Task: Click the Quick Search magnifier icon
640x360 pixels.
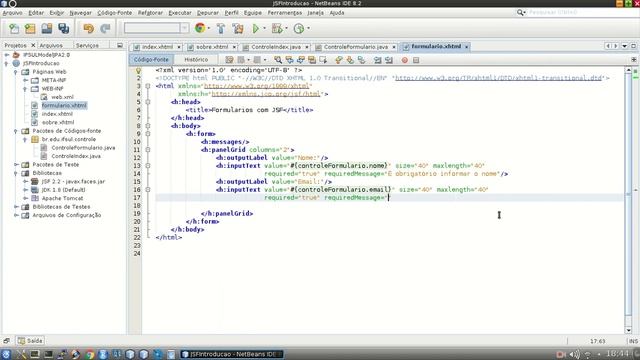Action: coord(520,13)
